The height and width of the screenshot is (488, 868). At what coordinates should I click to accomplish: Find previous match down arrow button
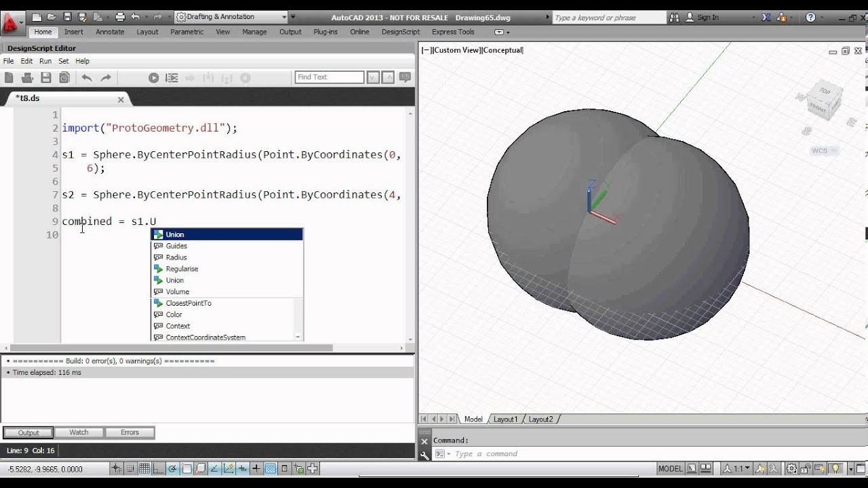point(373,77)
